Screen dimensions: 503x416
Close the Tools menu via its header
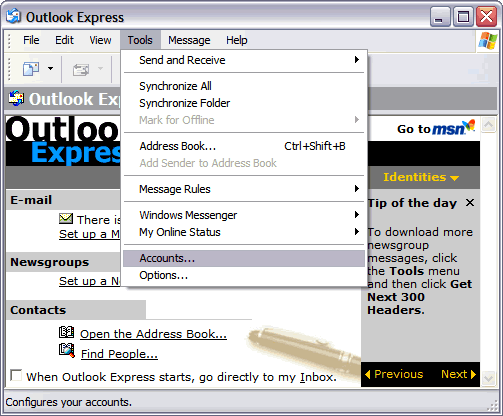point(140,40)
